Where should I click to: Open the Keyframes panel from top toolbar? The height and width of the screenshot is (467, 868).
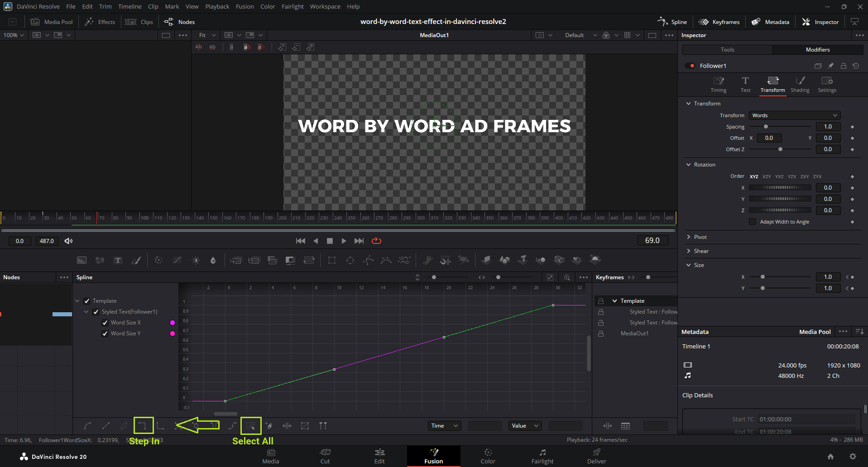point(719,22)
